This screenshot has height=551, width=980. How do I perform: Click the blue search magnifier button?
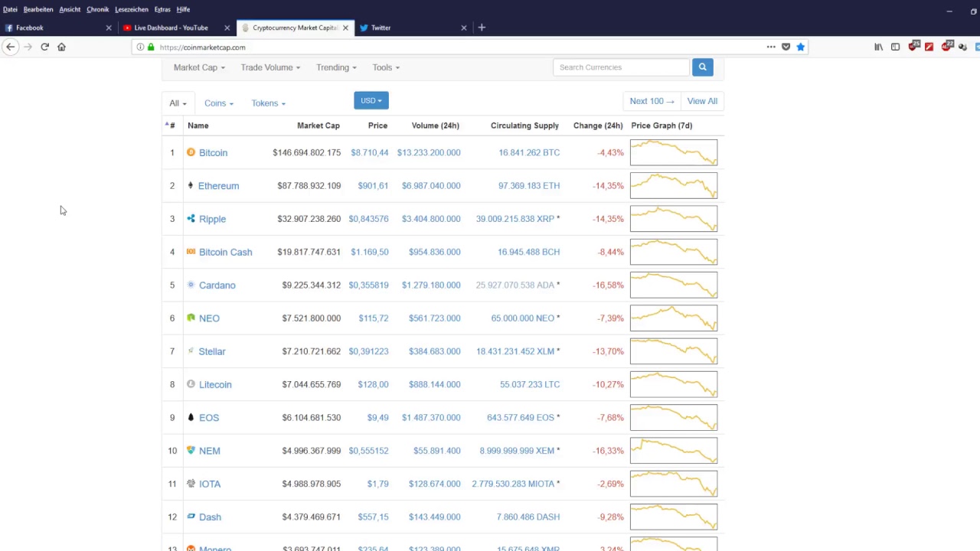click(702, 67)
